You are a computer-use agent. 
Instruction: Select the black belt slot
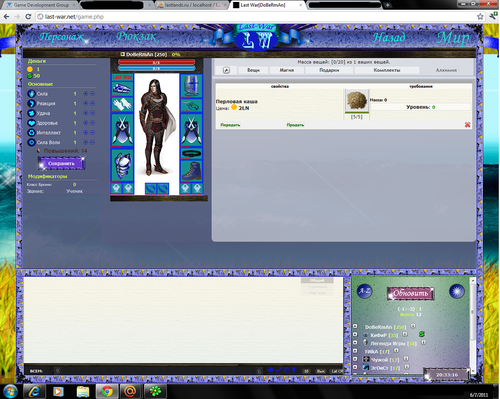coord(191,154)
